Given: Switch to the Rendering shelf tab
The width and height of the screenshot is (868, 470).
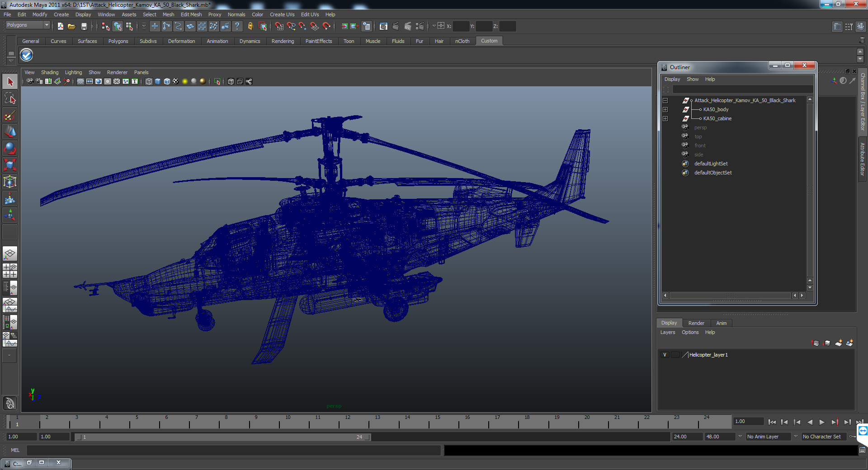Looking at the screenshot, I should click(283, 41).
